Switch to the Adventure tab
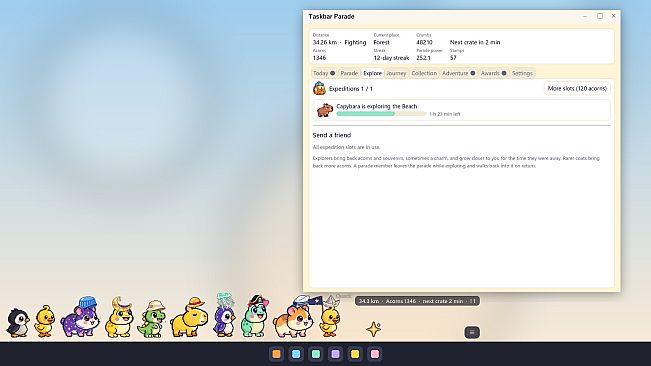The height and width of the screenshot is (366, 651). pos(458,73)
